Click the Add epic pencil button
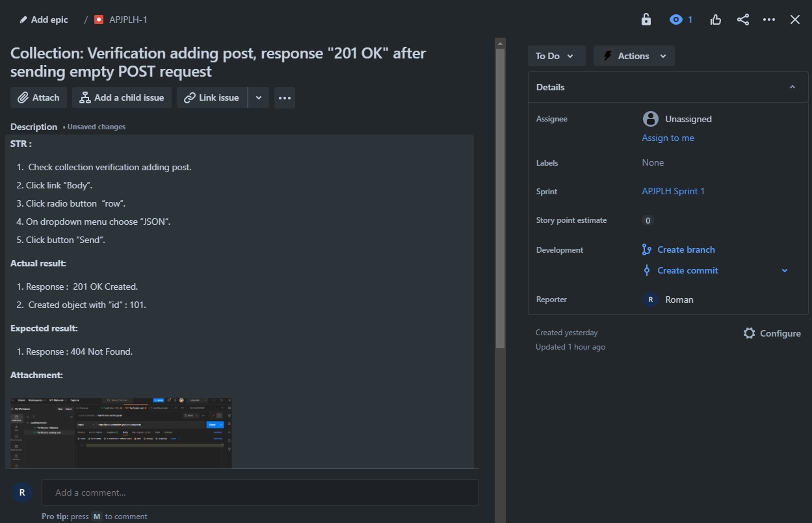The width and height of the screenshot is (812, 523). point(44,19)
